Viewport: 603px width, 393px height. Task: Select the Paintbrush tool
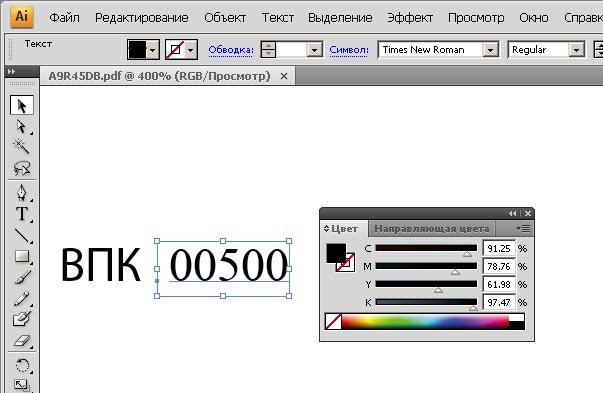click(x=22, y=277)
